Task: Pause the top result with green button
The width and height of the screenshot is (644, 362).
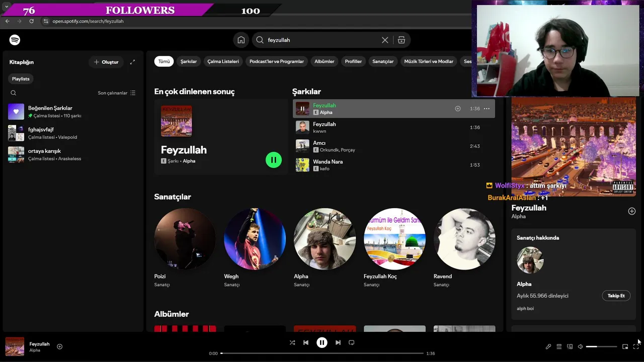Action: (x=274, y=160)
